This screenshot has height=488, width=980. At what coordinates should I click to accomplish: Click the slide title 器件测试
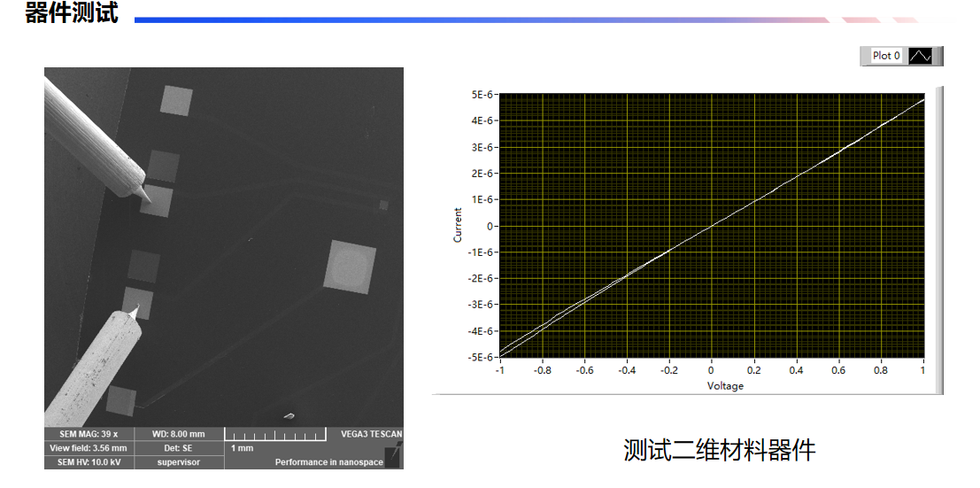(x=72, y=13)
